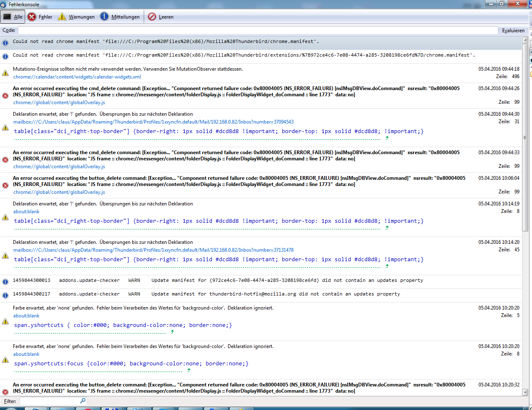Click the warning icon beside 'span.yshortcuts {' entry
The width and height of the screenshot is (532, 410).
[5, 321]
